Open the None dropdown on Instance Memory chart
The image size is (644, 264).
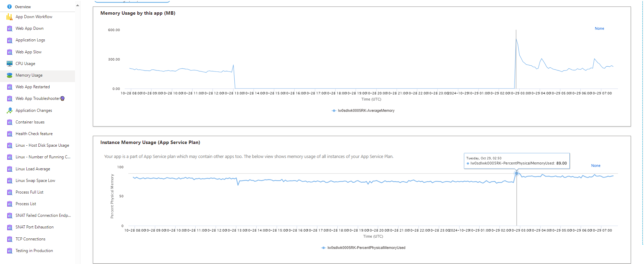(x=596, y=166)
